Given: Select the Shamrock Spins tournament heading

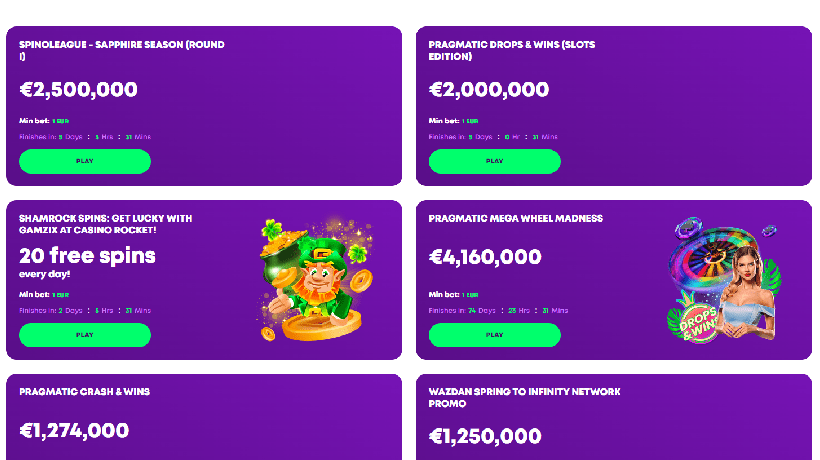Looking at the screenshot, I should pos(105,224).
